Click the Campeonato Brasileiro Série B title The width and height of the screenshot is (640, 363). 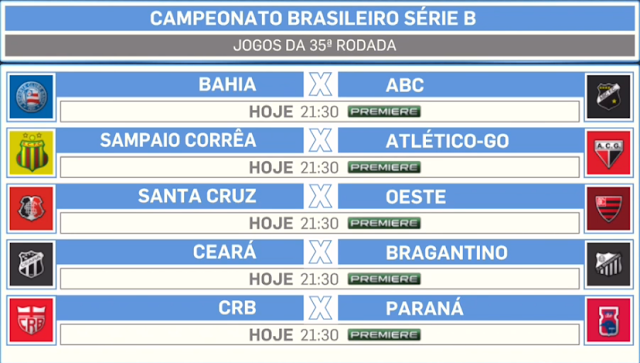click(x=313, y=18)
